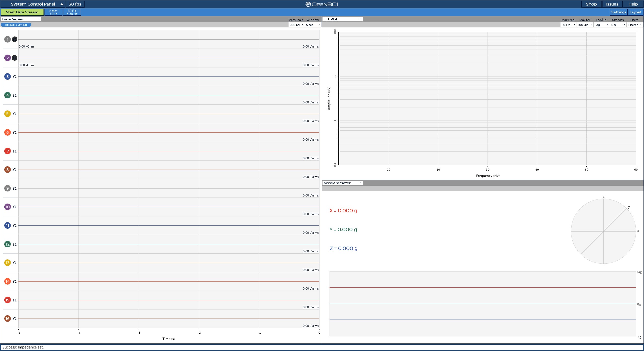Toggle channel 9 number button
Viewport: 644px width, 351px height.
8,188
